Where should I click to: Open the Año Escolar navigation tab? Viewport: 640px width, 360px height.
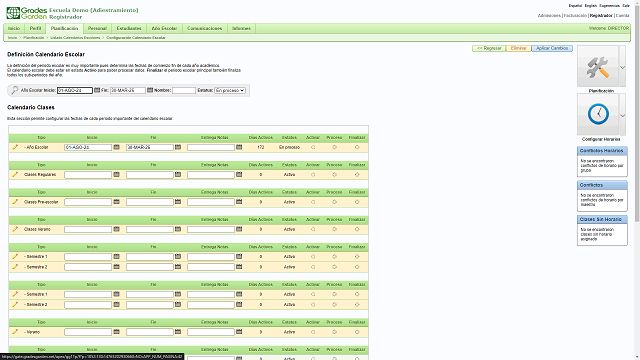[x=164, y=28]
